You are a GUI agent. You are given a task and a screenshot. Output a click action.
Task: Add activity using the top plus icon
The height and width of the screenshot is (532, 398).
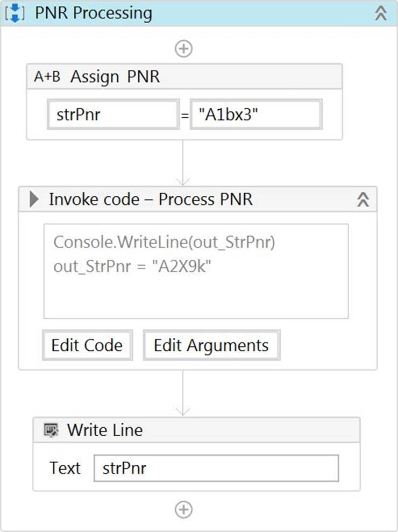click(183, 49)
